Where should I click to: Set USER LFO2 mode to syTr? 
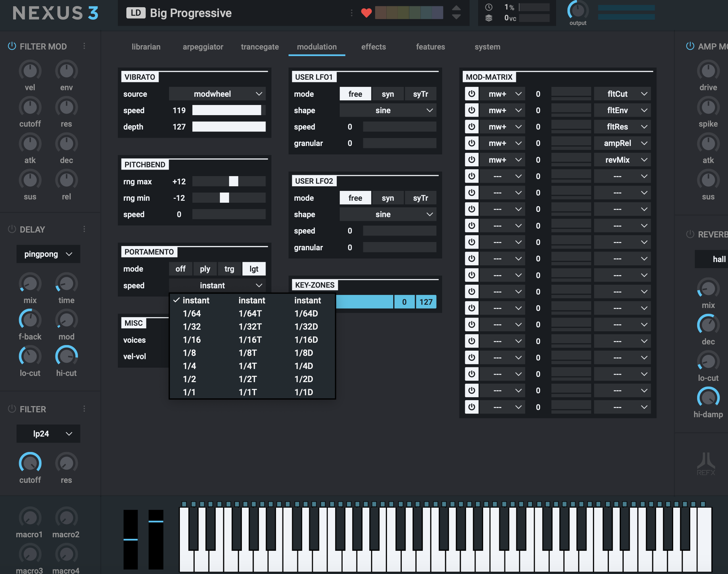click(420, 198)
